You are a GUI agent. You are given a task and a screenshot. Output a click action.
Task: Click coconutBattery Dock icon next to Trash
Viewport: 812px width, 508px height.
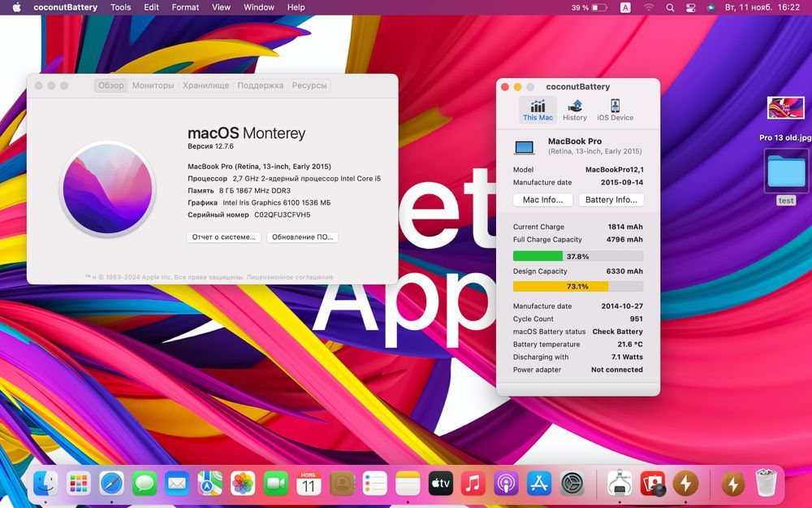click(x=732, y=484)
